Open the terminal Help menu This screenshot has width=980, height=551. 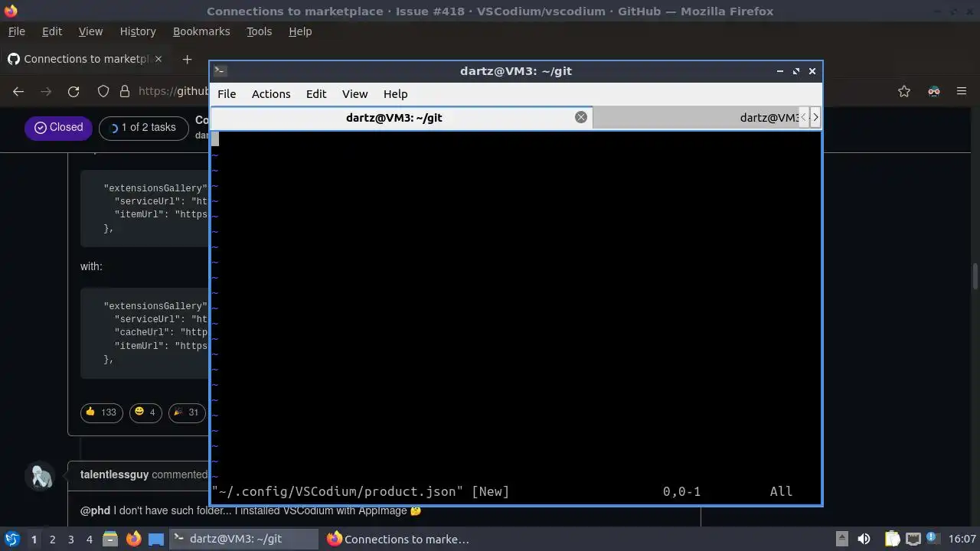395,94
